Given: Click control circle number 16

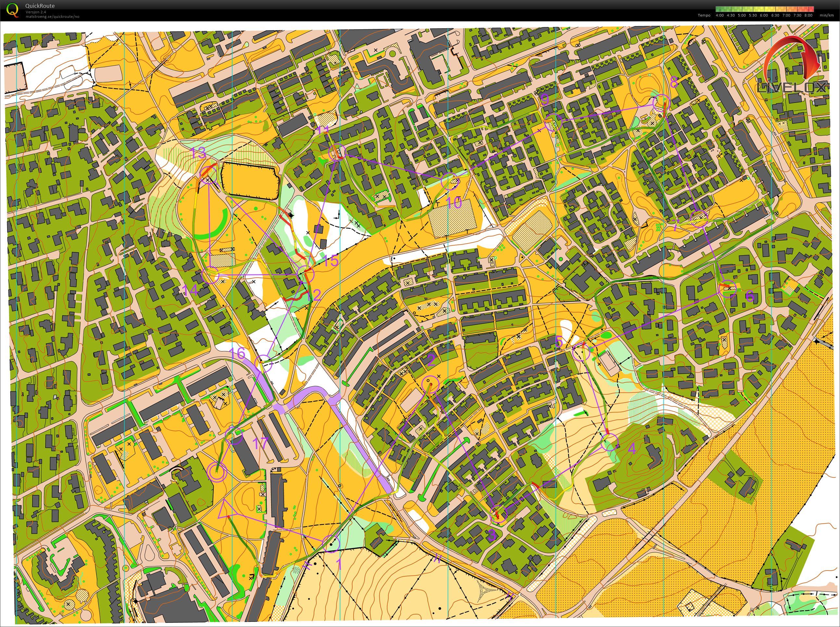Looking at the screenshot, I should (264, 364).
